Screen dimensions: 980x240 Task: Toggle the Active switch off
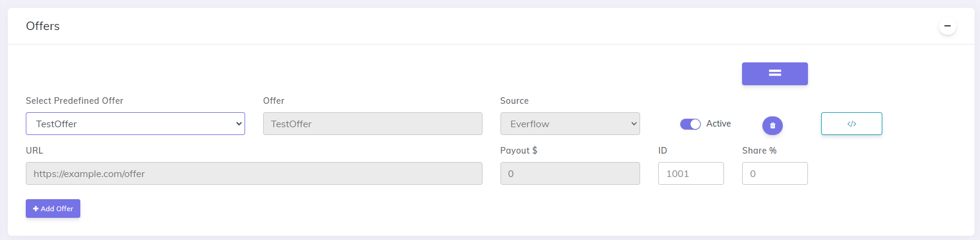point(690,124)
